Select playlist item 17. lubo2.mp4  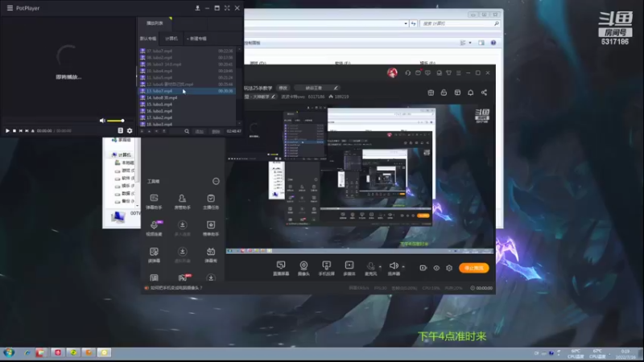tap(187, 117)
